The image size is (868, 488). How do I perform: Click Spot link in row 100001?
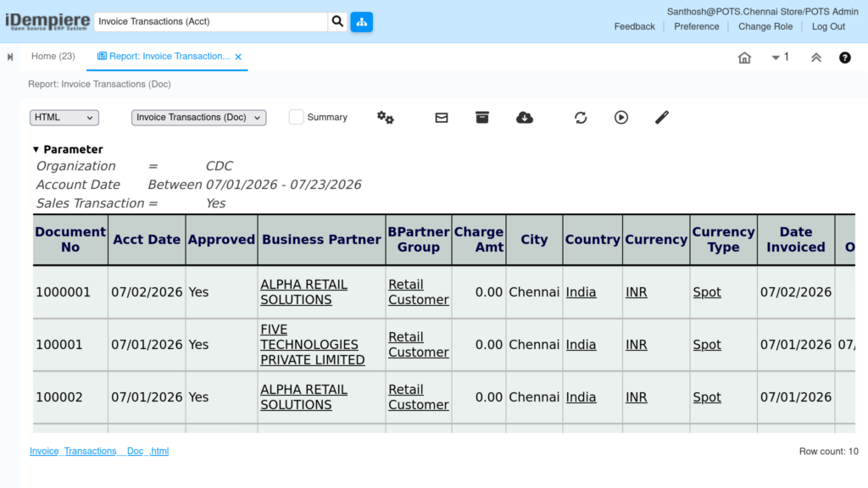click(707, 345)
